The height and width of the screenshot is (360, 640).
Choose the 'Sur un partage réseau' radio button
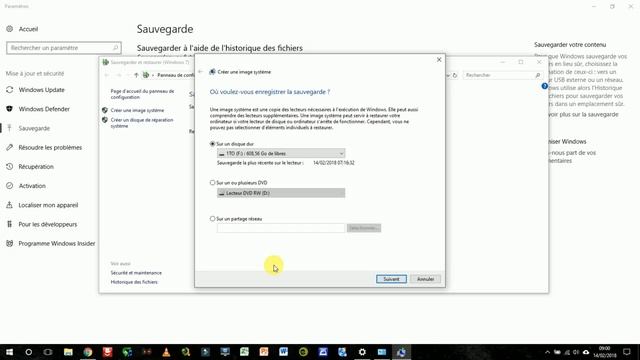coord(212,219)
